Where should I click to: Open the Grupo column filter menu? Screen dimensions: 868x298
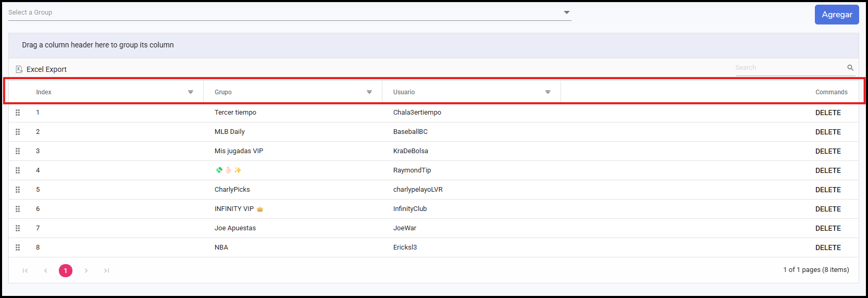pos(369,92)
